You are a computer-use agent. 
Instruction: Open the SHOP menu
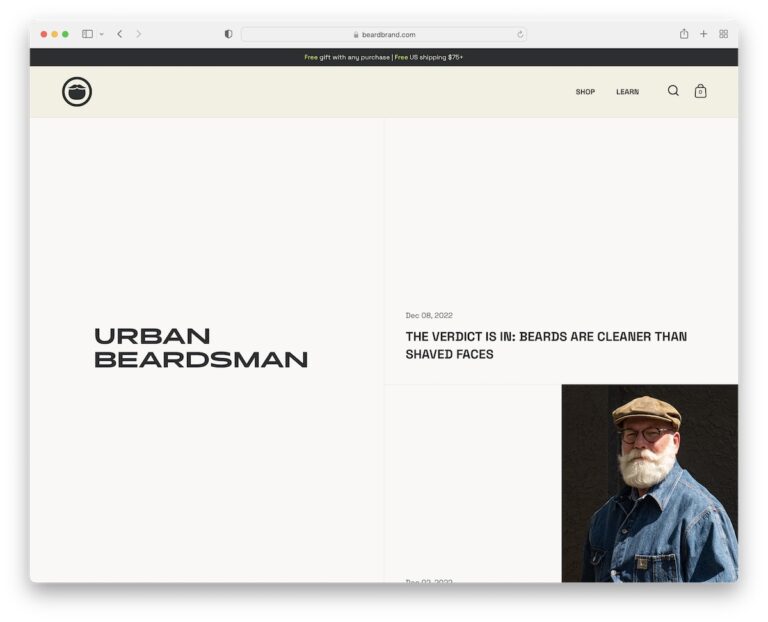click(585, 92)
